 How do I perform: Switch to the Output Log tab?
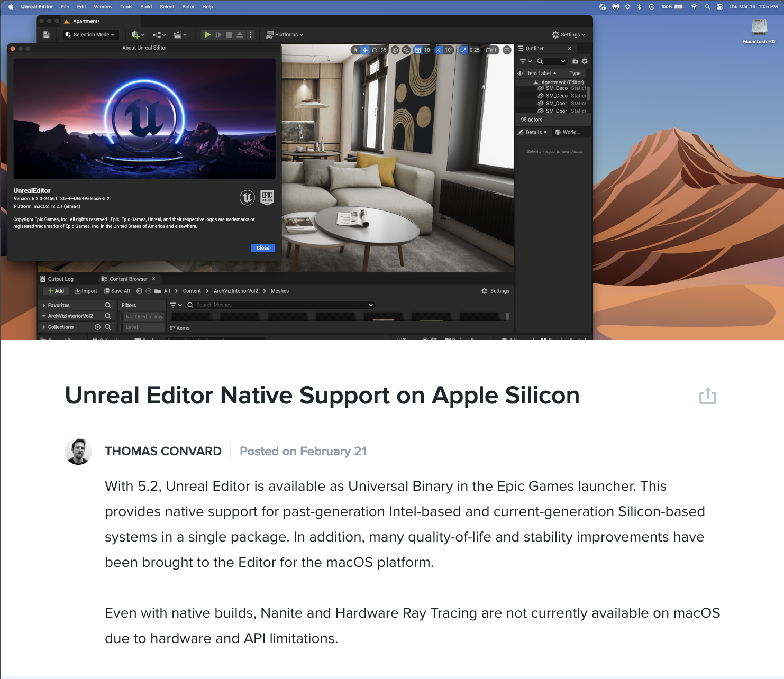coord(57,279)
